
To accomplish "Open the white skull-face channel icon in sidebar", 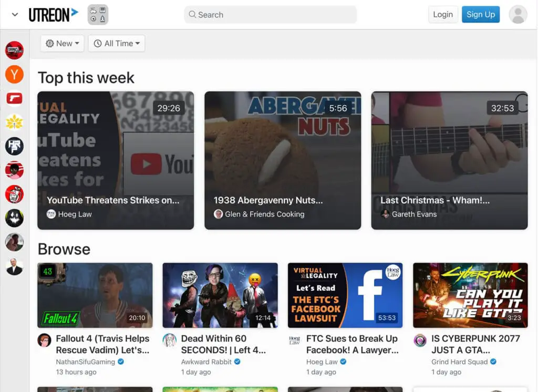I will click(14, 217).
